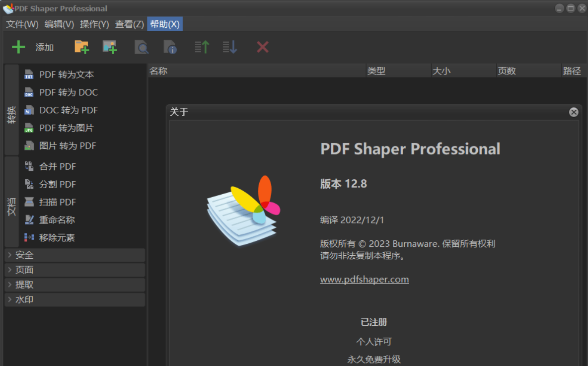Choose 扫描 PDF text
588x366 pixels.
click(x=58, y=202)
